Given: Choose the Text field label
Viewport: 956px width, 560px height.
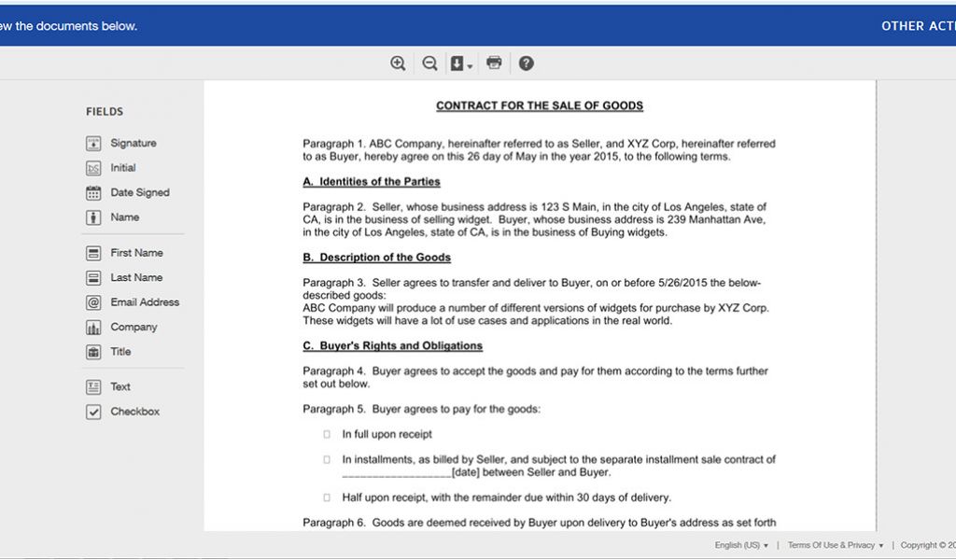Looking at the screenshot, I should [x=120, y=386].
